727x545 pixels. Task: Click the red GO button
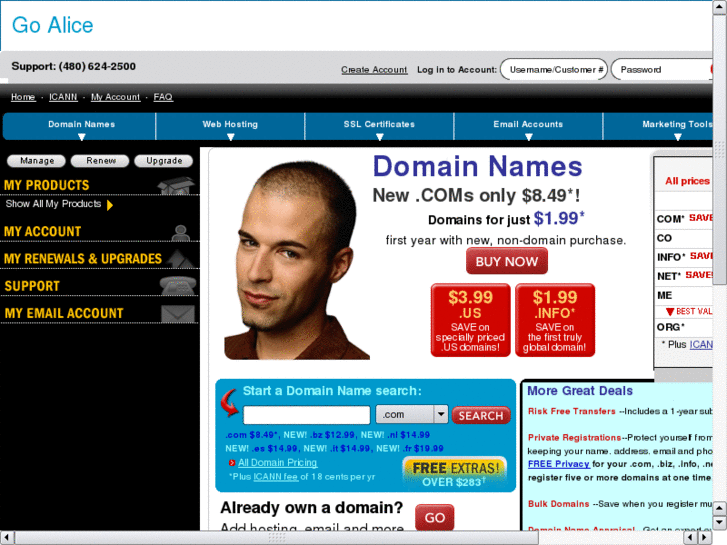[x=434, y=517]
